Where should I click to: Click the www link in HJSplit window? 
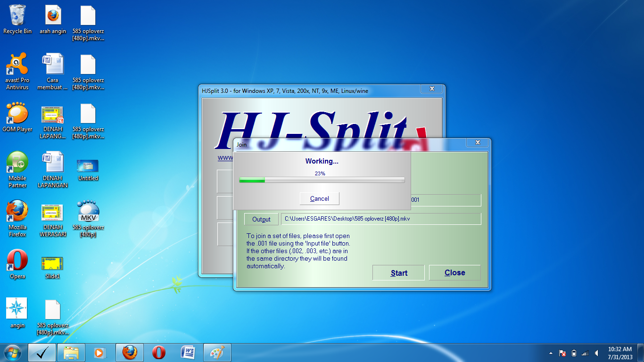click(225, 157)
